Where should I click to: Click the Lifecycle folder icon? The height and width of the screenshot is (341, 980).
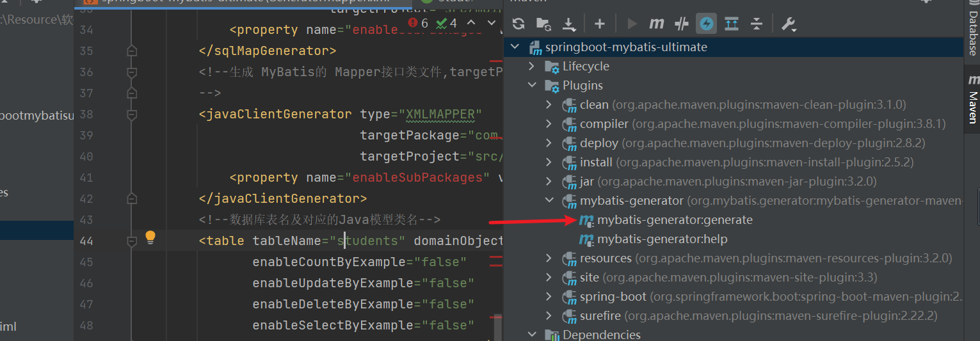click(552, 67)
